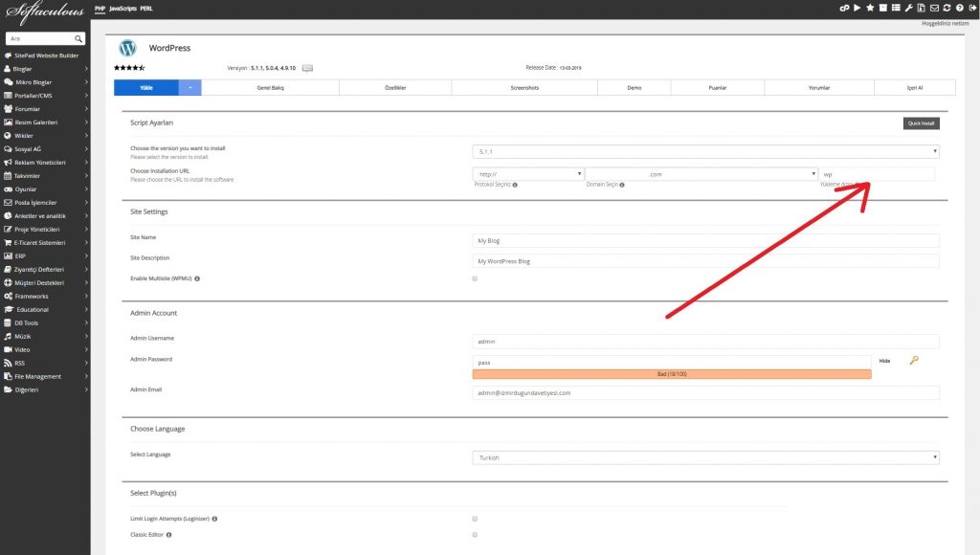This screenshot has height=555, width=980.
Task: Click the WordPress logo icon
Action: tap(127, 48)
